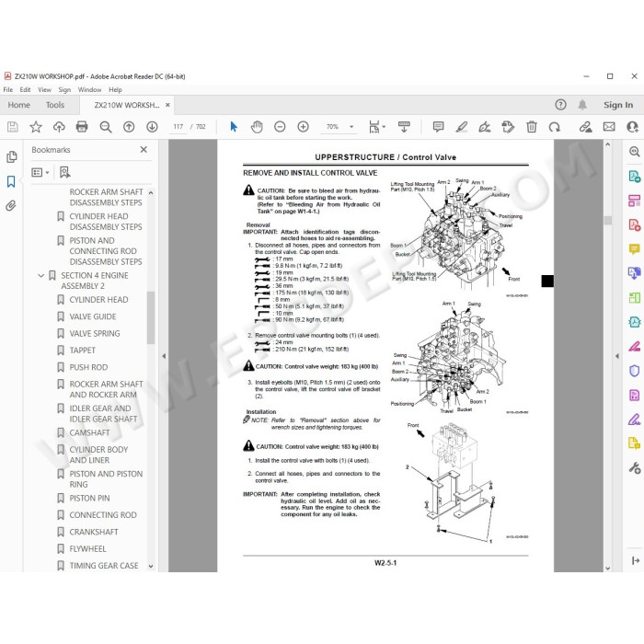
Task: Zoom in with plus button
Action: (303, 127)
